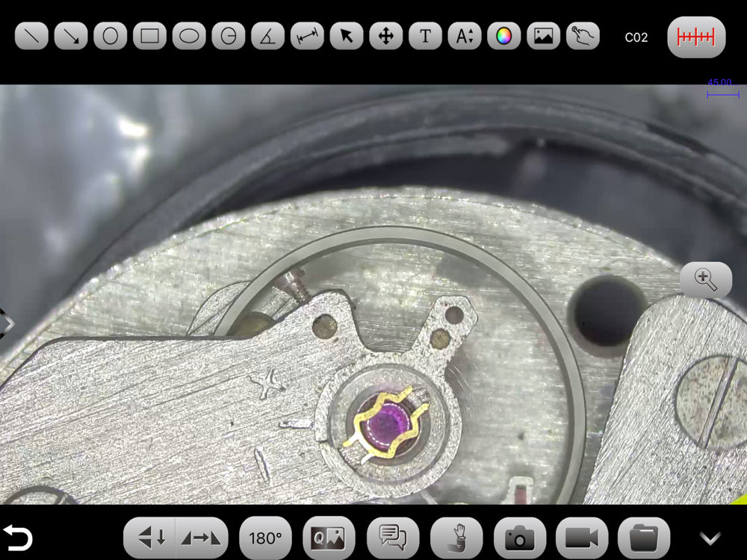Open the image insert tool

click(544, 36)
